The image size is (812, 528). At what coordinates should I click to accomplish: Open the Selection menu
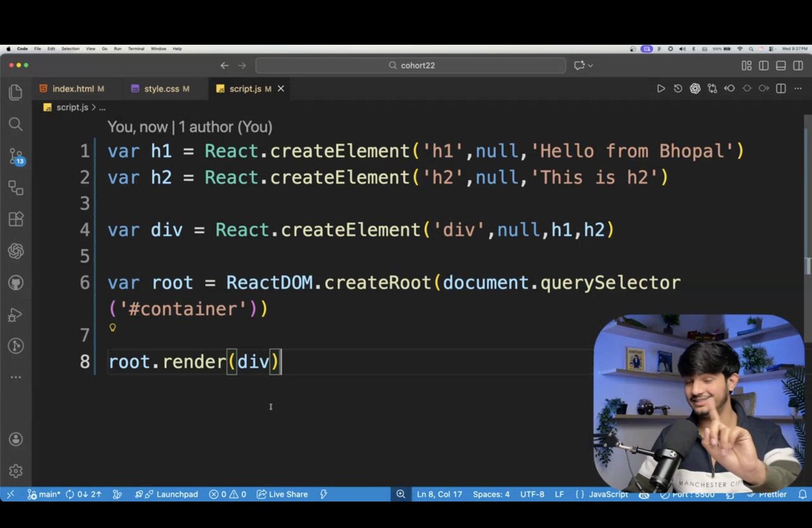(x=70, y=49)
